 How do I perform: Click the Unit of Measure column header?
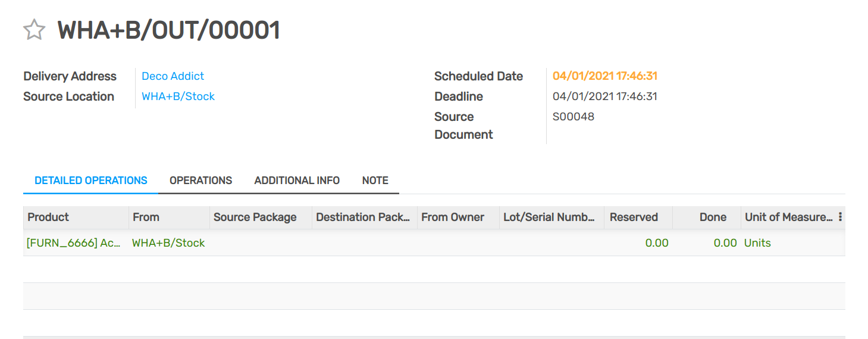[x=788, y=217]
